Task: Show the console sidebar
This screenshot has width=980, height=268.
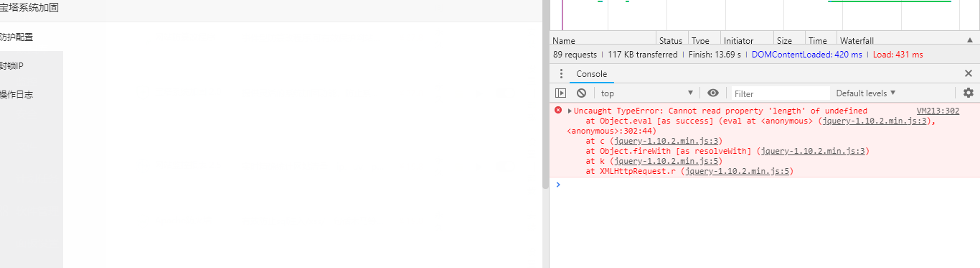Action: tap(561, 93)
